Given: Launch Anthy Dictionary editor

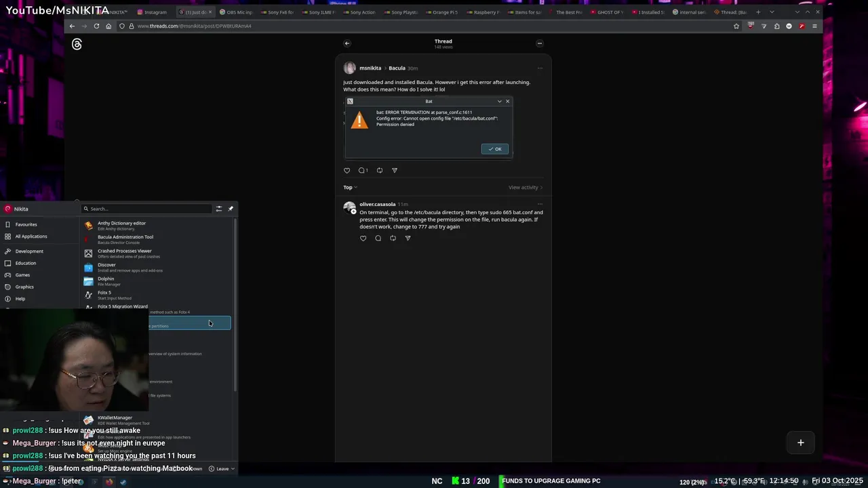Looking at the screenshot, I should pos(156,226).
